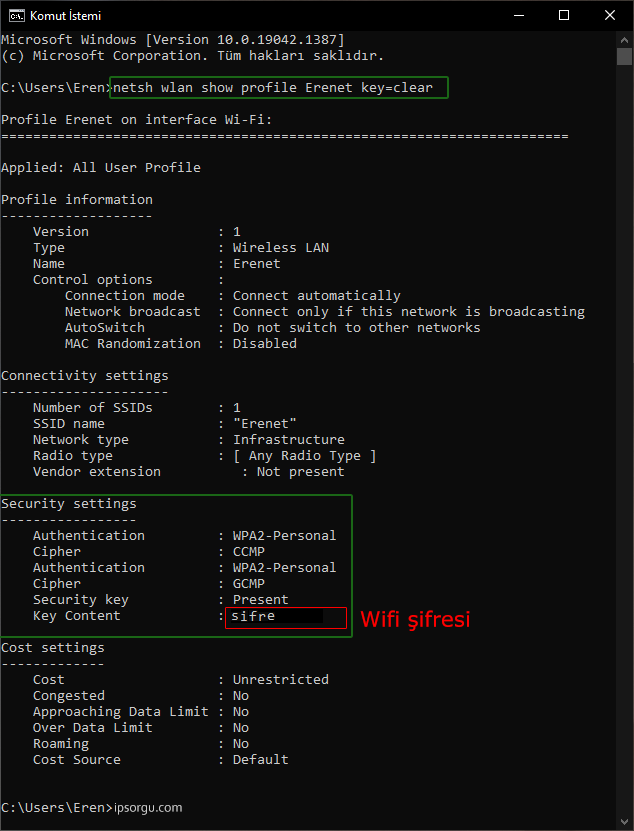
Task: Click the "Cost settings" heading
Action: coord(53,648)
